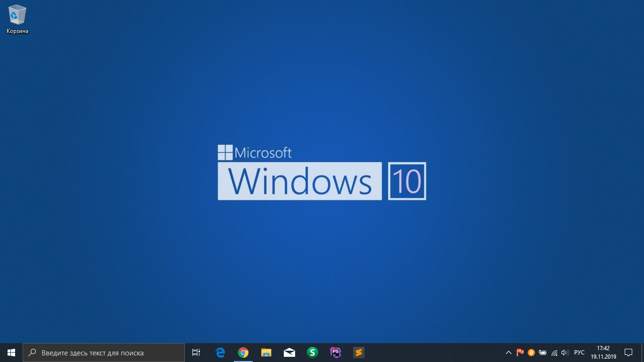Launch PhpStorm from the taskbar
644x362 pixels.
336,353
